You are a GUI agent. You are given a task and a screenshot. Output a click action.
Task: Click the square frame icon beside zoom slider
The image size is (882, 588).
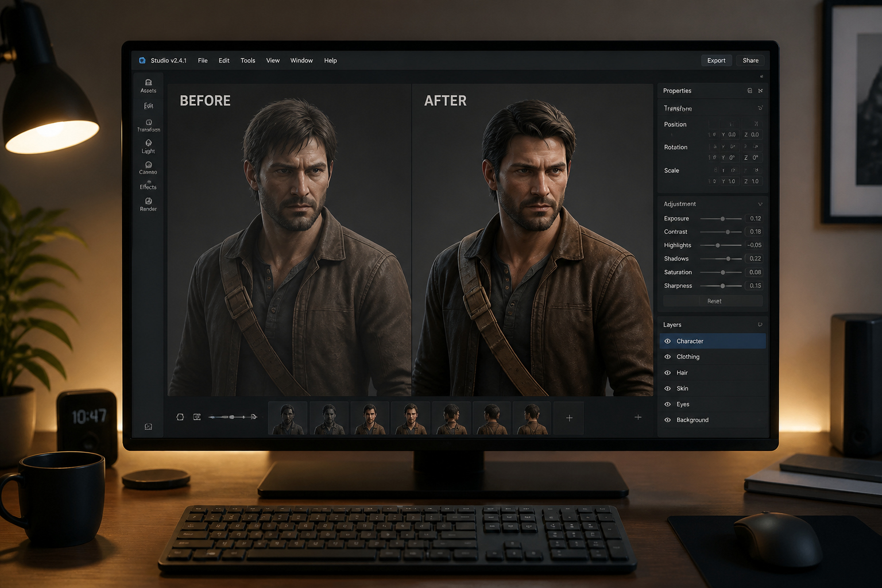pos(197,417)
